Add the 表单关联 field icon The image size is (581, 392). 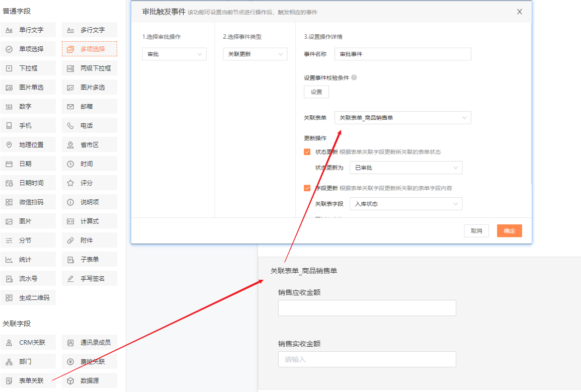(9, 381)
